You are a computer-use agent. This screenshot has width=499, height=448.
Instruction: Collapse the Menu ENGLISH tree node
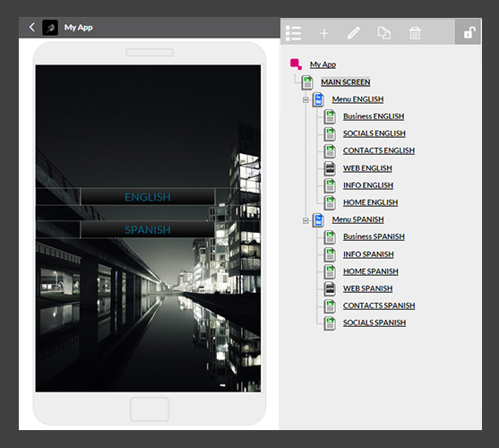pyautogui.click(x=305, y=99)
